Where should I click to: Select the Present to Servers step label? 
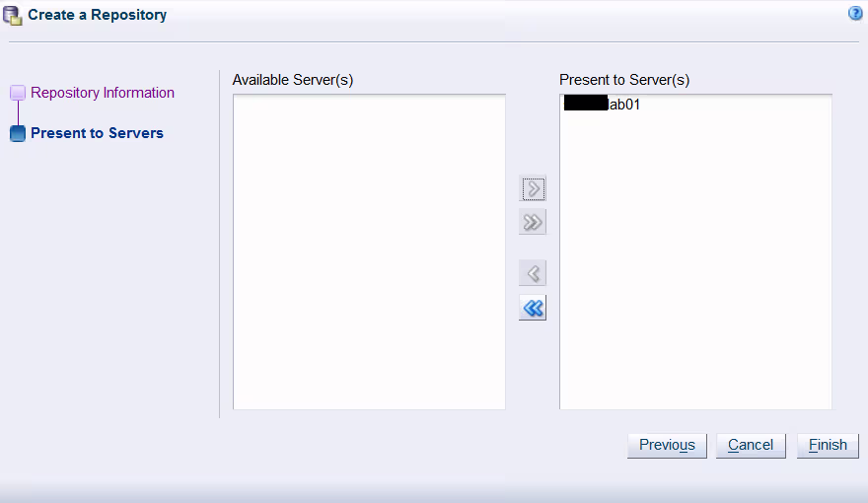click(97, 133)
